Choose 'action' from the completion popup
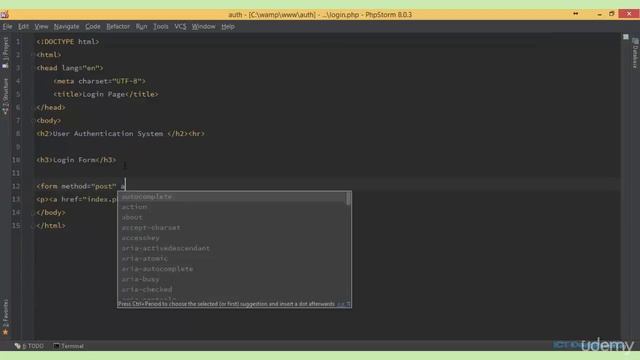Viewport: 640px width, 360px height. point(232,207)
